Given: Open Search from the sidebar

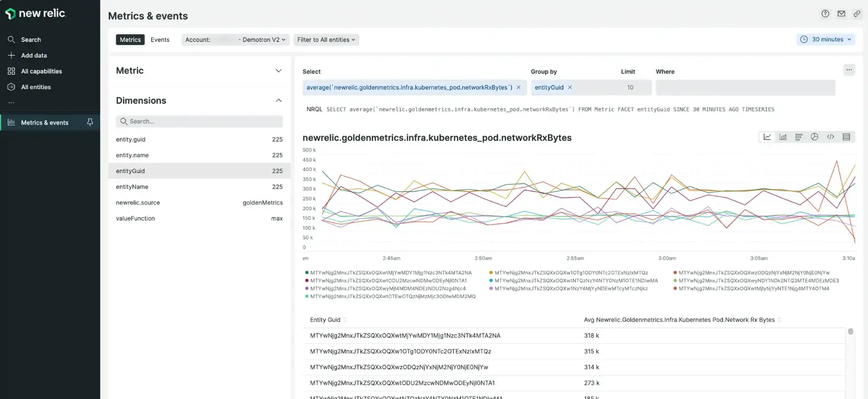Looking at the screenshot, I should coord(31,40).
